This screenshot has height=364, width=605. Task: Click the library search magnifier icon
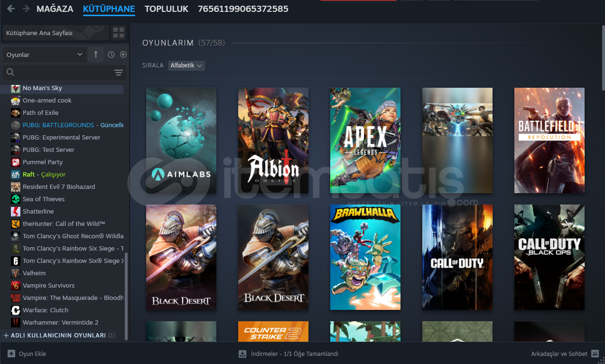[10, 72]
